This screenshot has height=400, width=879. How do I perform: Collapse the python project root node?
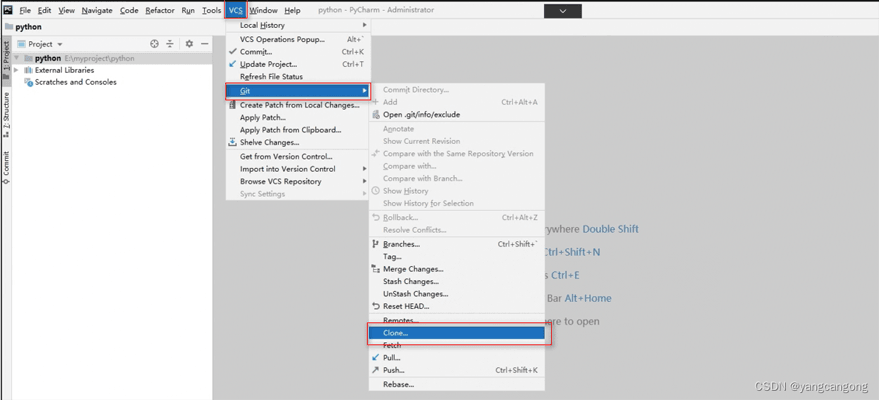[x=17, y=58]
